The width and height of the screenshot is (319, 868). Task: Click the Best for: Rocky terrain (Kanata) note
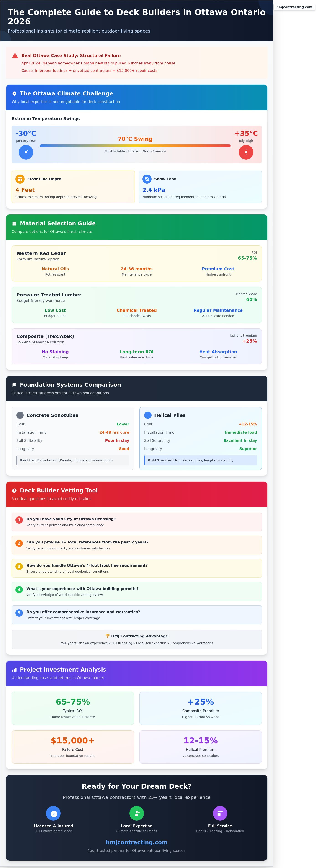click(x=73, y=461)
